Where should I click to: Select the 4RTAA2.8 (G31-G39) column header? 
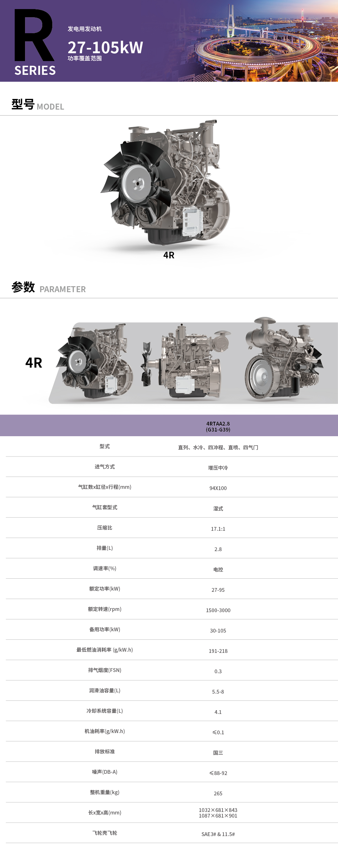(218, 426)
